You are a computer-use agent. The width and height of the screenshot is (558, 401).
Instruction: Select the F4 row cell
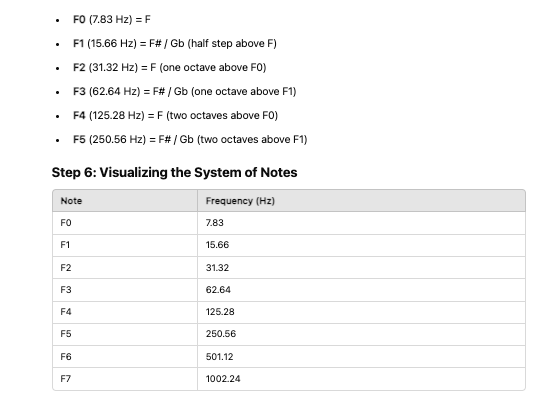(x=125, y=312)
